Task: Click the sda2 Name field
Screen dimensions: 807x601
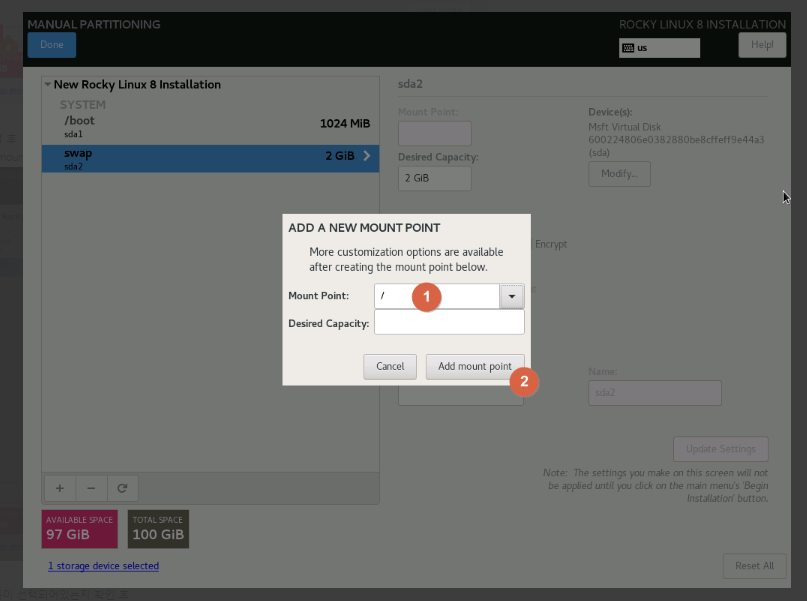Action: pyautogui.click(x=655, y=393)
